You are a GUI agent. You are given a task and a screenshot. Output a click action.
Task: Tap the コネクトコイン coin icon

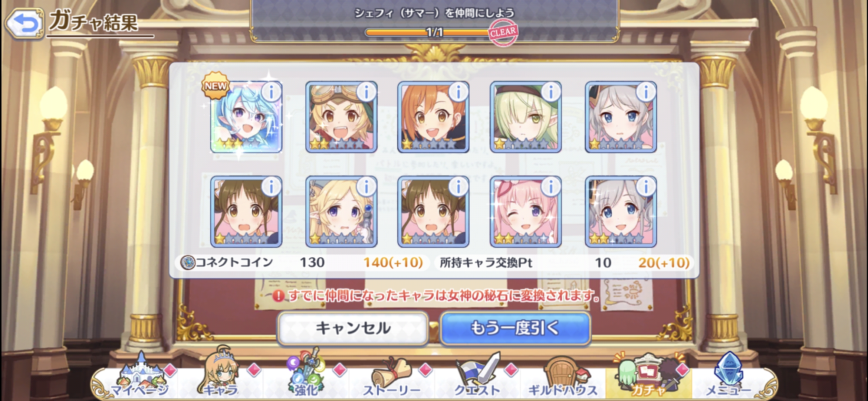[188, 263]
